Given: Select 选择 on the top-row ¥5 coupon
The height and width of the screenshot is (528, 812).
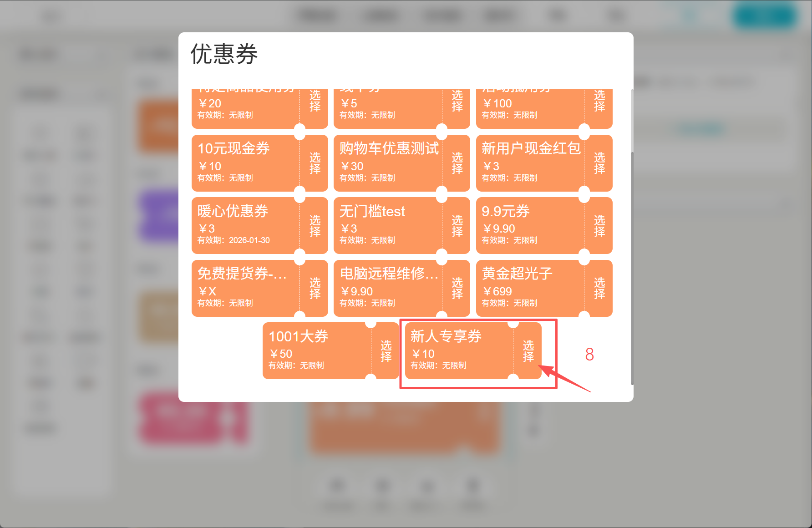Looking at the screenshot, I should pos(457,101).
